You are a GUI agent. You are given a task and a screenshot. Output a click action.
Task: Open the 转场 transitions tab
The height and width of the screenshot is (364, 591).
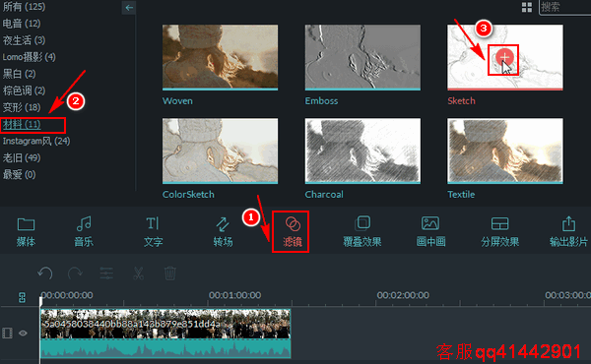click(x=223, y=231)
